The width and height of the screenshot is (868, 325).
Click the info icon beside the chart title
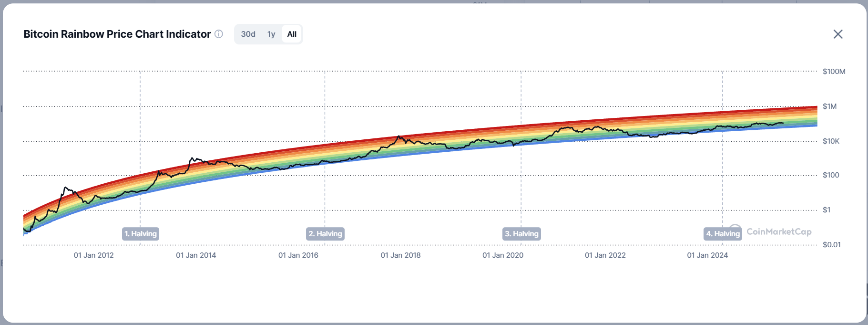tap(219, 34)
